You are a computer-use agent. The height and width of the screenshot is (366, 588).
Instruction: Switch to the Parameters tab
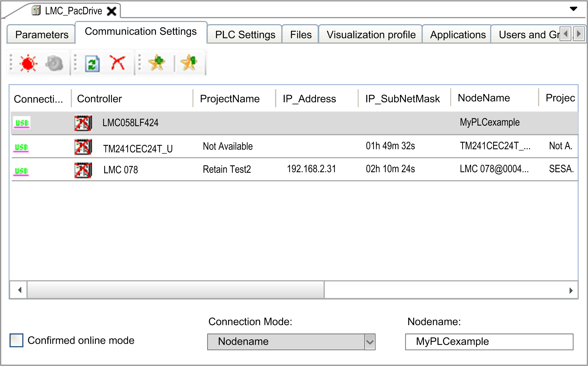click(x=42, y=34)
